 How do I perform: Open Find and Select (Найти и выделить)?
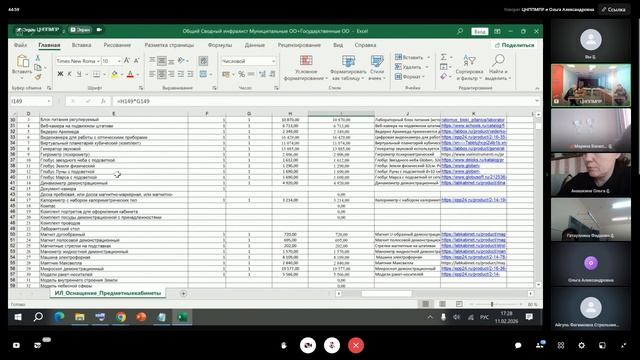click(498, 67)
